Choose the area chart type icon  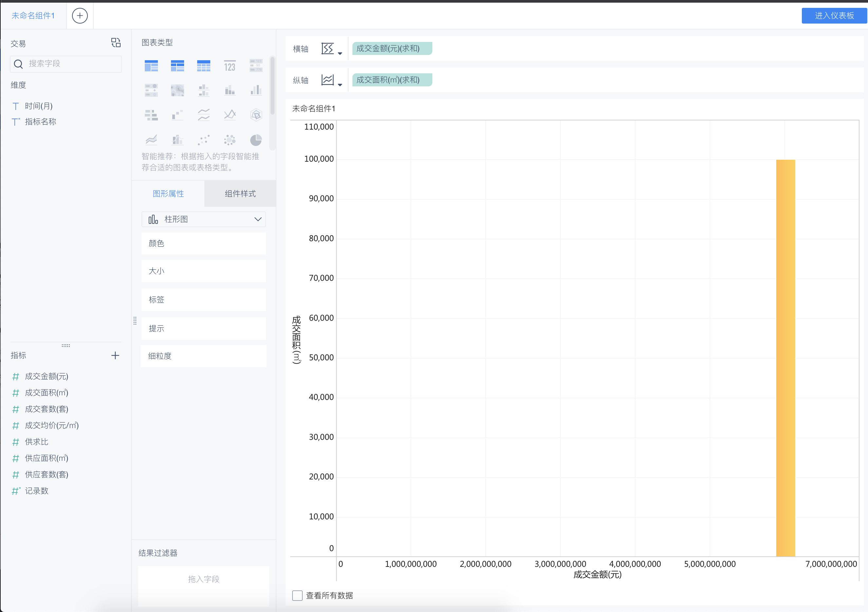(x=151, y=140)
